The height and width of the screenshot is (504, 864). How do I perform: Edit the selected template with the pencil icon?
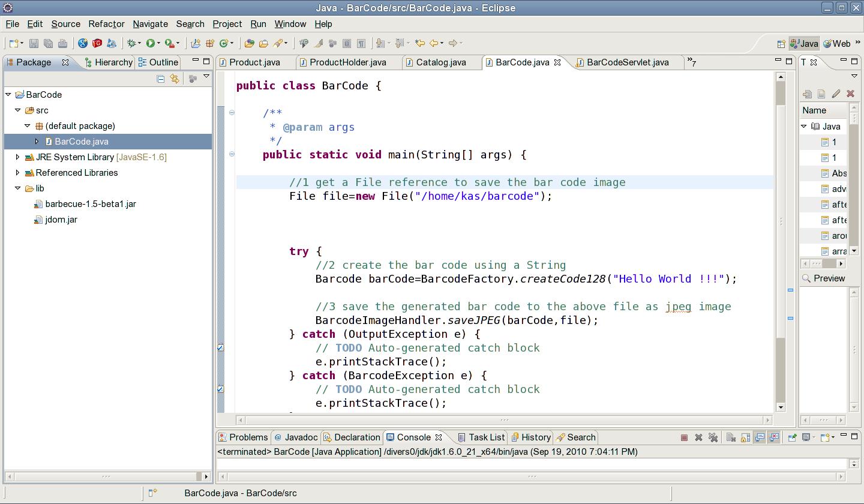click(836, 94)
